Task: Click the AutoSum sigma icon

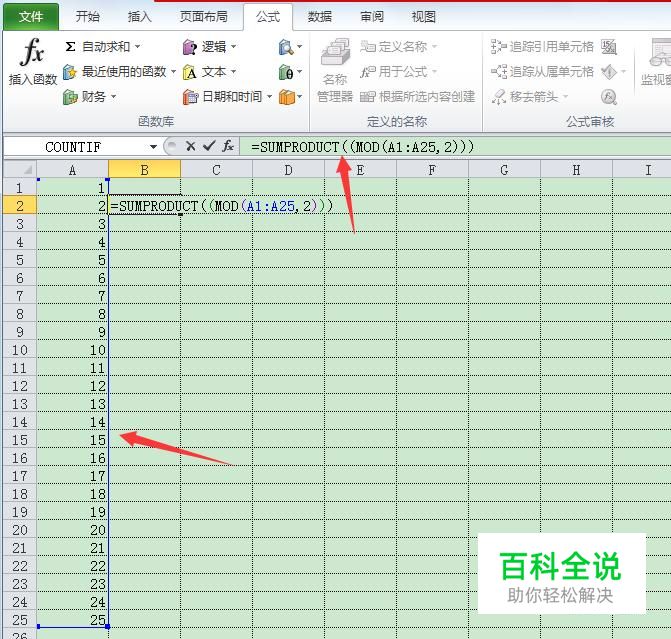Action: tap(71, 47)
